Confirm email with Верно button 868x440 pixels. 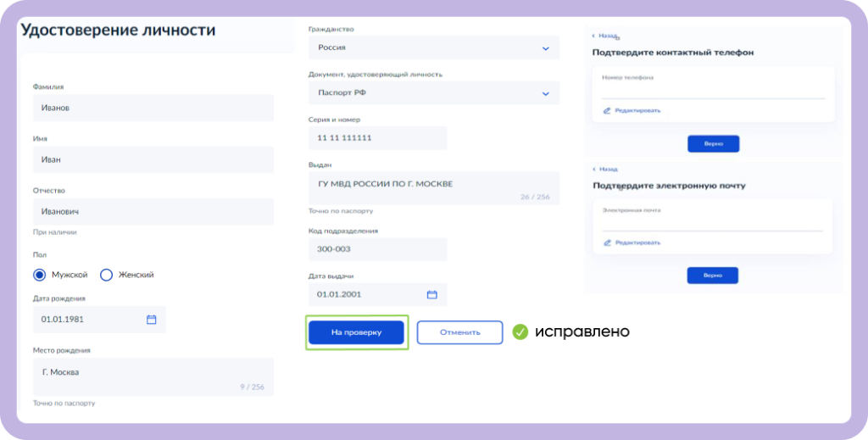tap(713, 275)
